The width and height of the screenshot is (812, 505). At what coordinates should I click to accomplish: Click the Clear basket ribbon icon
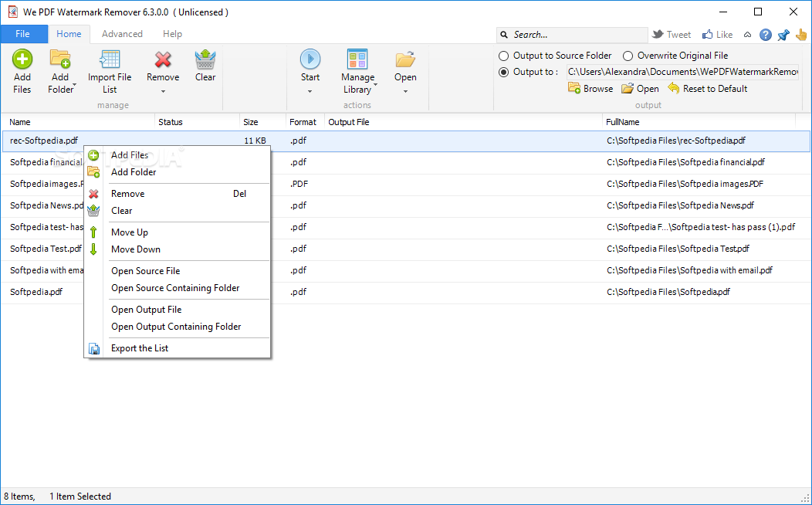(x=205, y=59)
